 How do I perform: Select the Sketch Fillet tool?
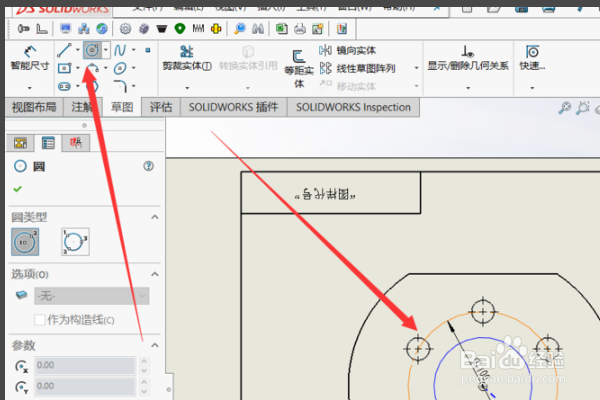pyautogui.click(x=120, y=87)
